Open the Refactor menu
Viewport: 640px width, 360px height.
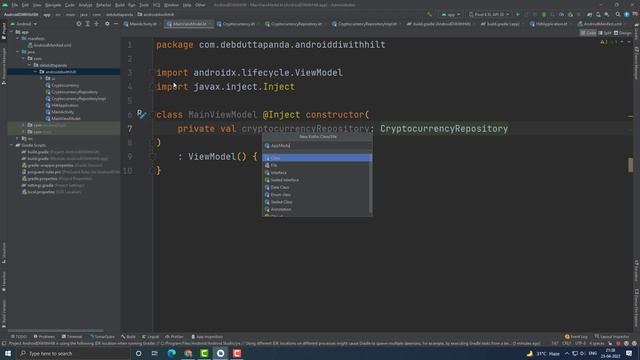click(103, 5)
